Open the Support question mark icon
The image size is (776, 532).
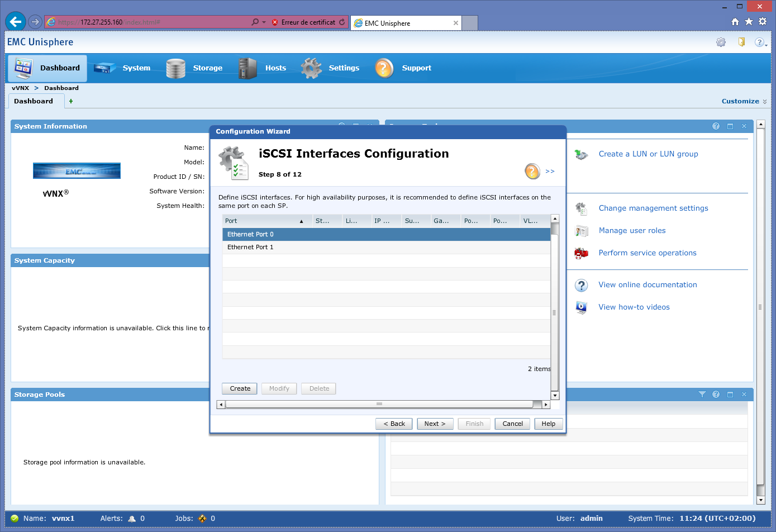[x=384, y=68]
